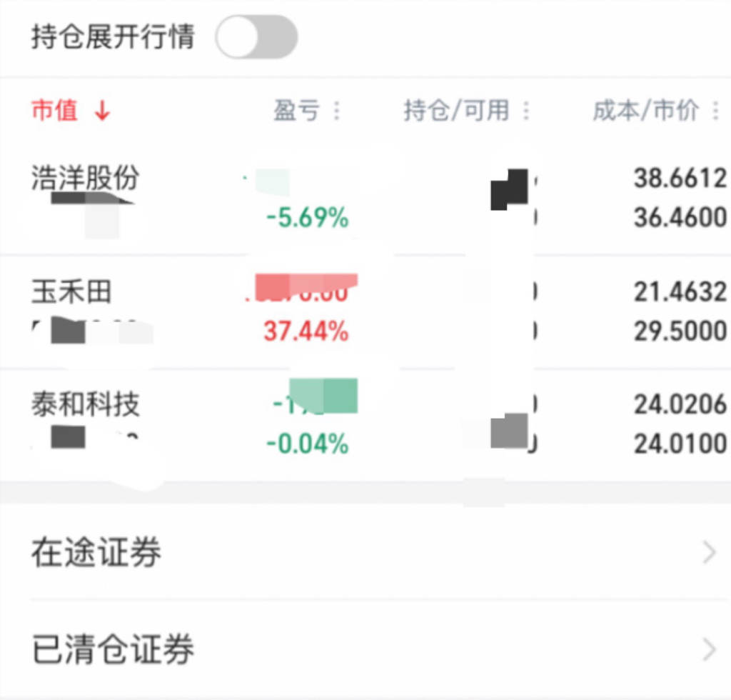Open the 玉禾田 stock entry

[365, 311]
